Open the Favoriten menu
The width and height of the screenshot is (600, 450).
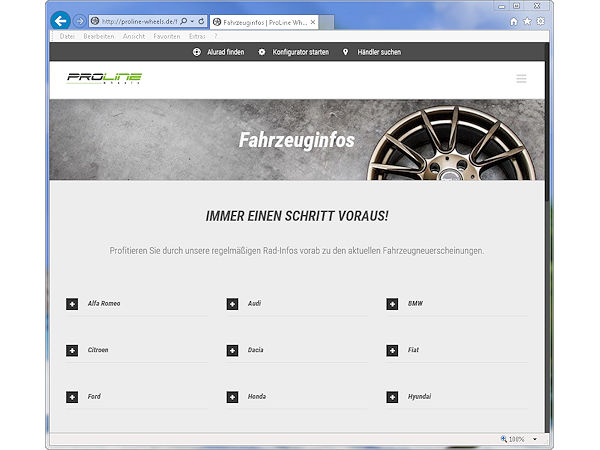coord(167,36)
